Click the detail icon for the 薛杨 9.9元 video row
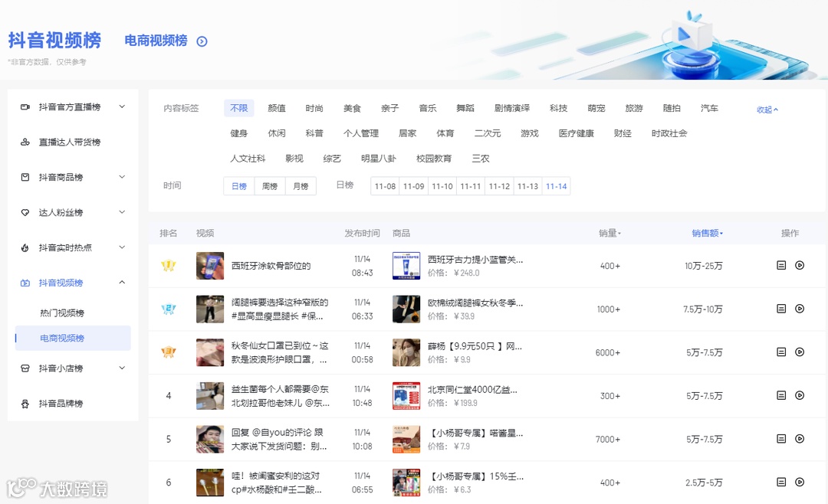The height and width of the screenshot is (504, 828). click(x=780, y=352)
